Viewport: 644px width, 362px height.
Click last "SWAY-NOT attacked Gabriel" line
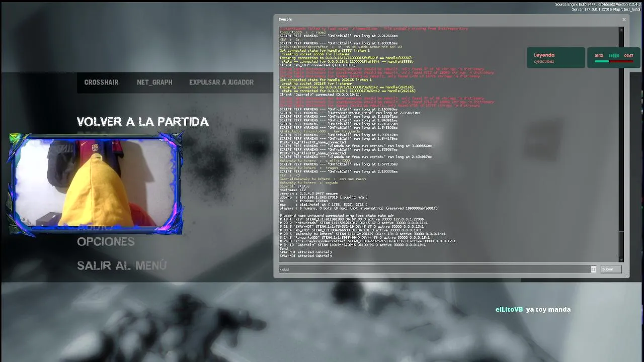306,256
